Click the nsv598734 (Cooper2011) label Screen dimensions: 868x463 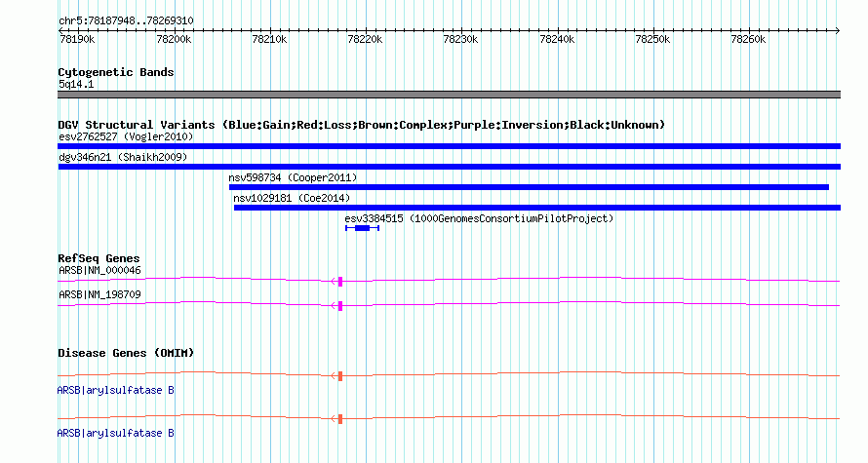(x=293, y=177)
